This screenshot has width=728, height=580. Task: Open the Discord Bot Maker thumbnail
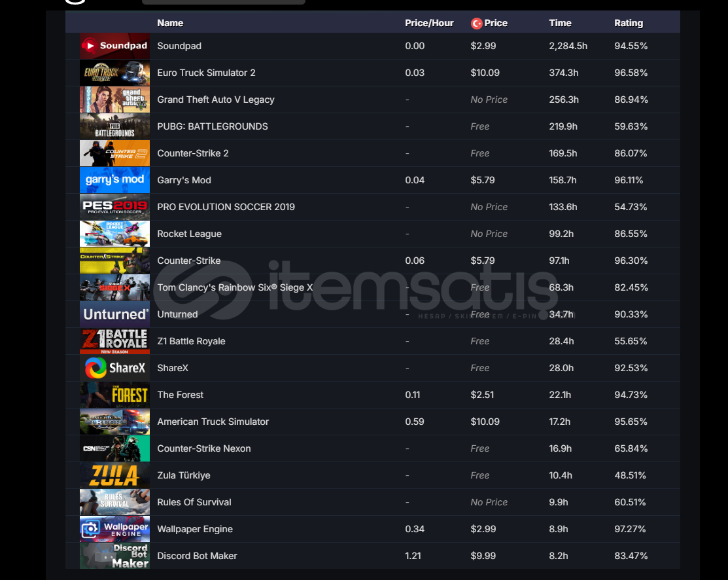114,556
